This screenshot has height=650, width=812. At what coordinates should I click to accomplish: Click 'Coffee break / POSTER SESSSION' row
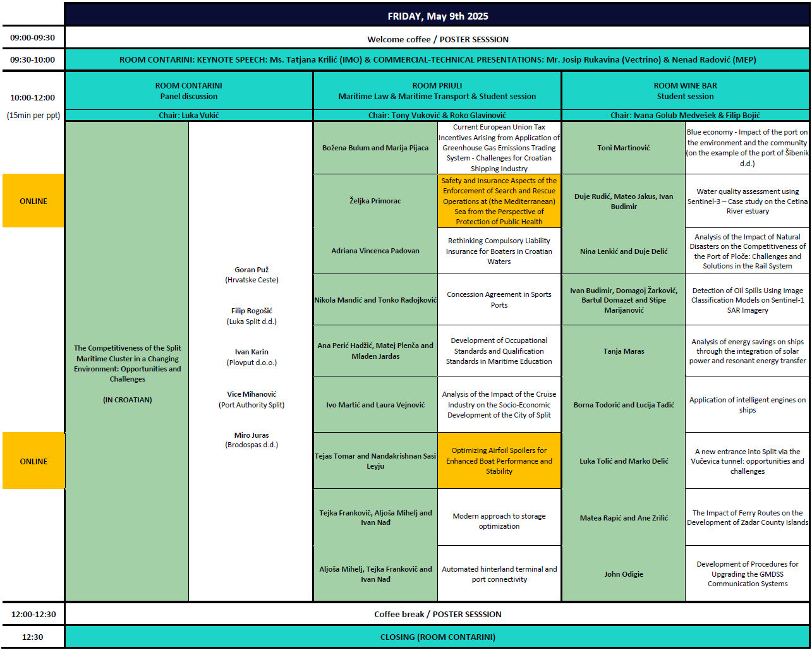[x=437, y=614]
